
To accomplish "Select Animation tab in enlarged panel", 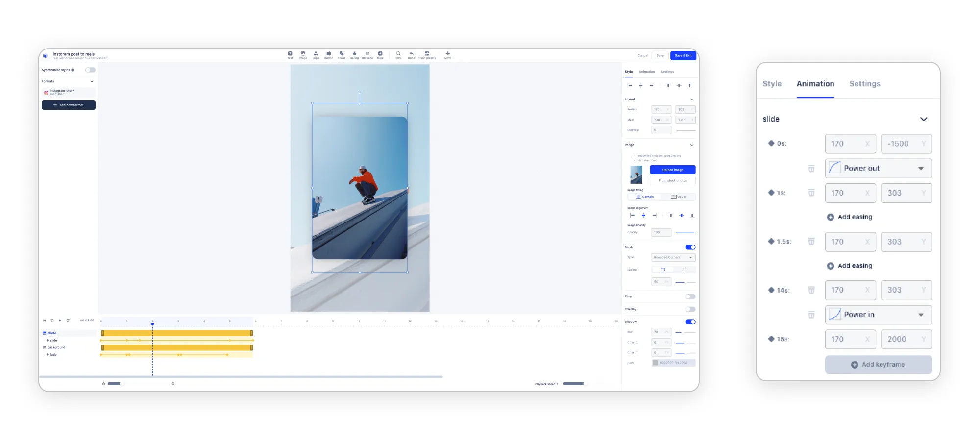I will click(815, 84).
